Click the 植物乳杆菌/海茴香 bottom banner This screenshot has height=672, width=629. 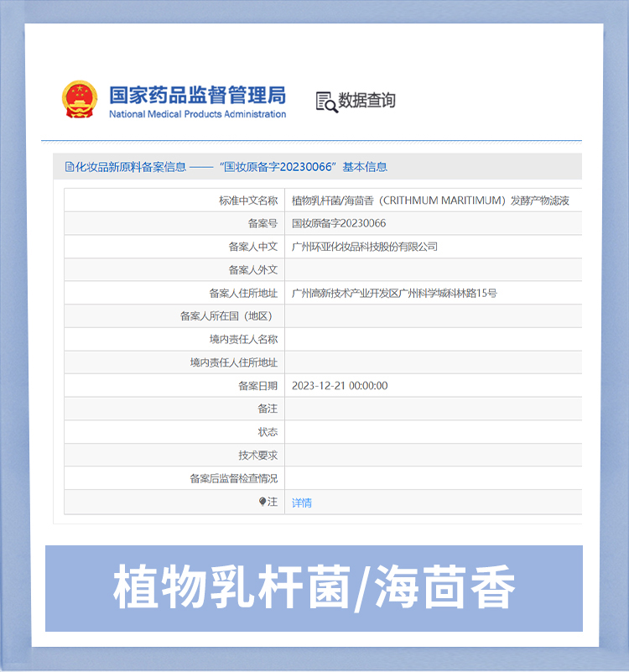tap(314, 587)
